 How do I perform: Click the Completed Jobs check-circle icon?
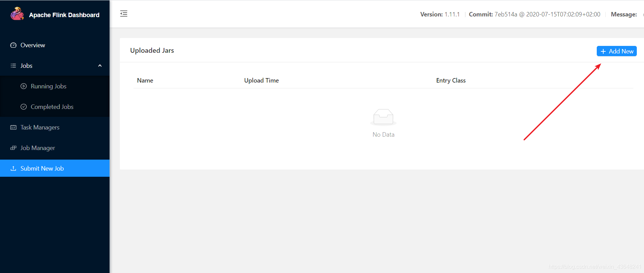[x=24, y=107]
